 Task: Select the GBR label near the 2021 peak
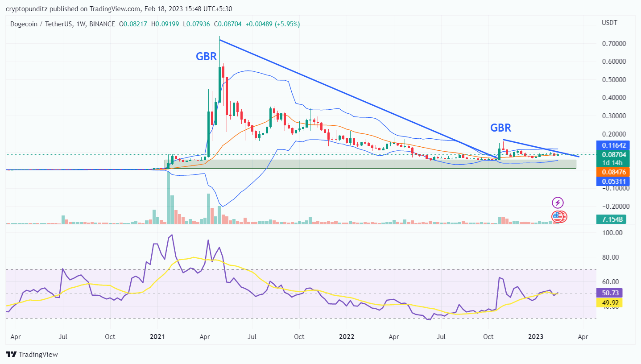point(206,57)
